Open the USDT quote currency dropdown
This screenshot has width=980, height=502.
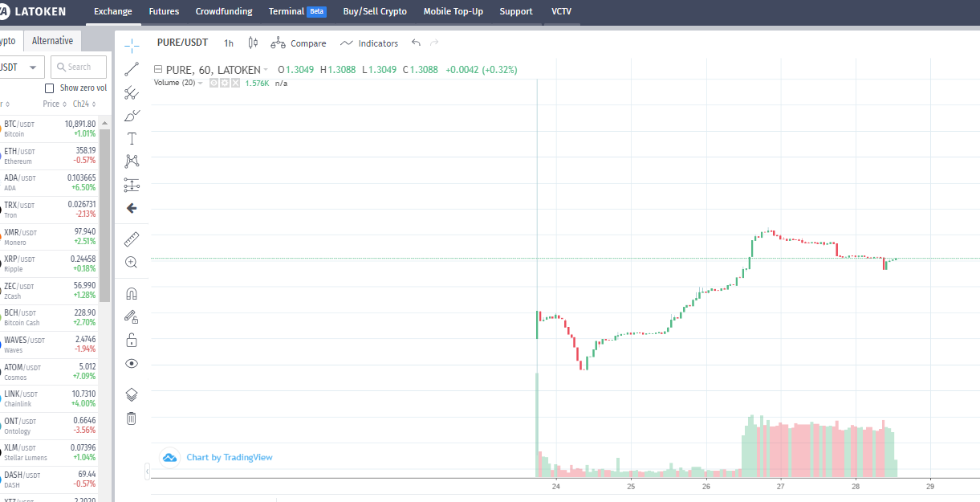click(x=20, y=67)
